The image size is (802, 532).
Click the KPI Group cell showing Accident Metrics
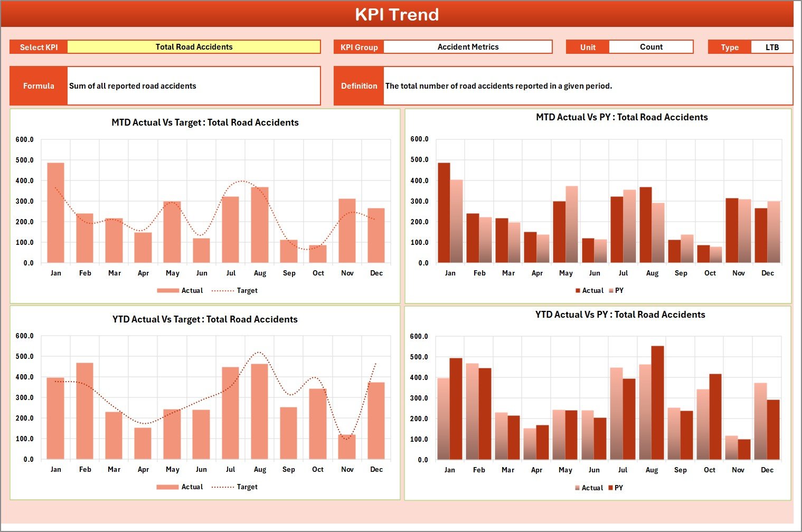click(468, 47)
